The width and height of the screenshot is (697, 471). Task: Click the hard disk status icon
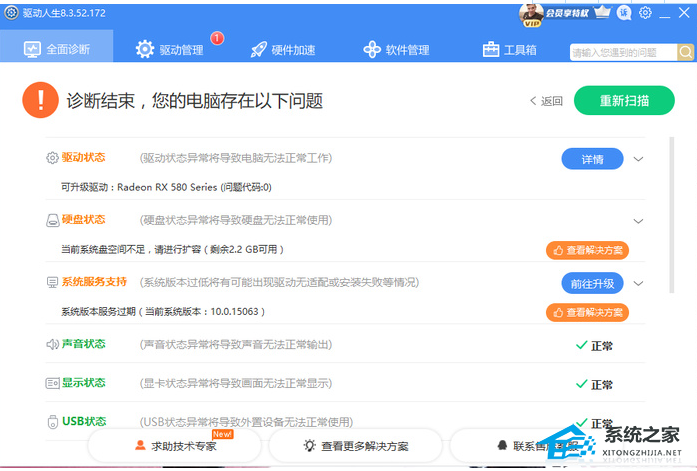pyautogui.click(x=53, y=220)
